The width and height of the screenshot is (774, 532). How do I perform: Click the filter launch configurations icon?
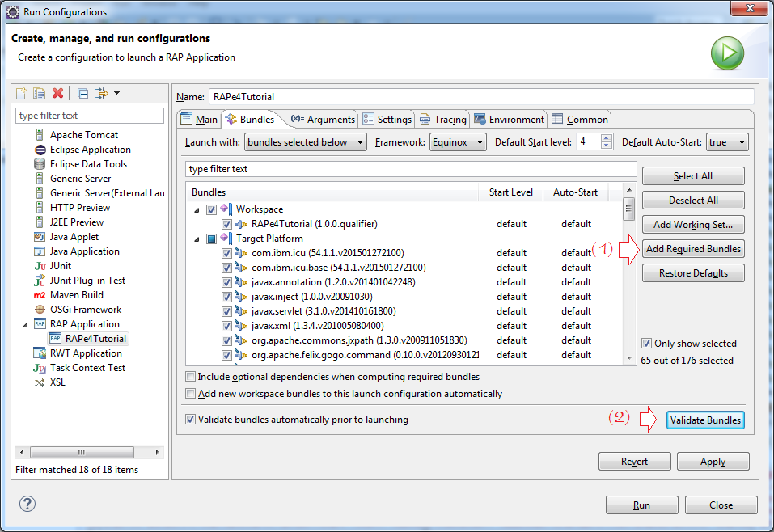(x=102, y=93)
